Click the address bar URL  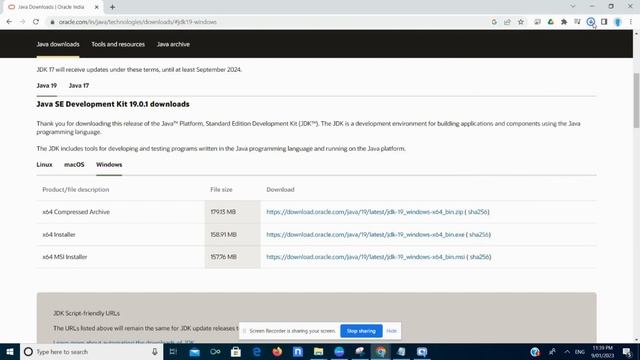click(138, 22)
